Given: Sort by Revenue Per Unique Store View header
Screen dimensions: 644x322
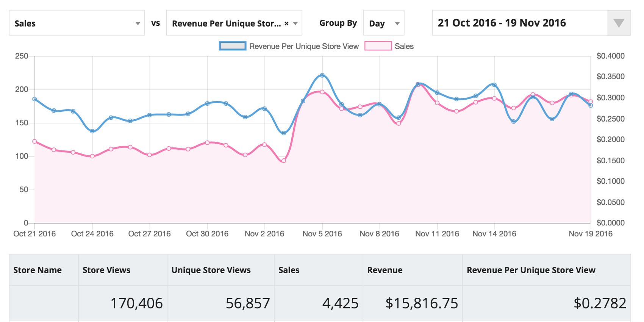Looking at the screenshot, I should [531, 270].
